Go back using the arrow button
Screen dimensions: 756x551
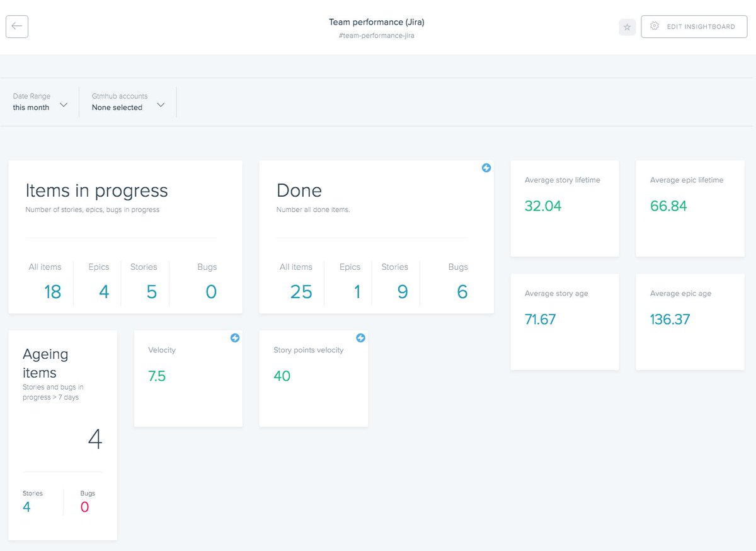pos(17,26)
